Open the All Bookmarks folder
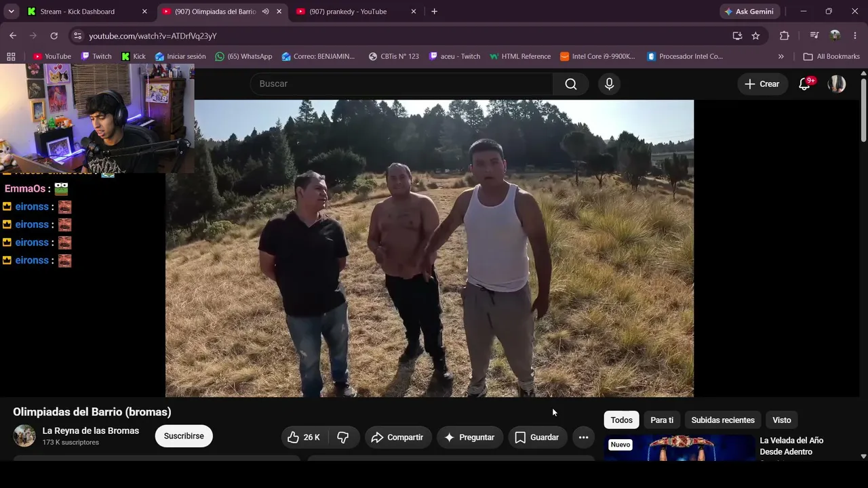This screenshot has width=868, height=488. coord(831,56)
